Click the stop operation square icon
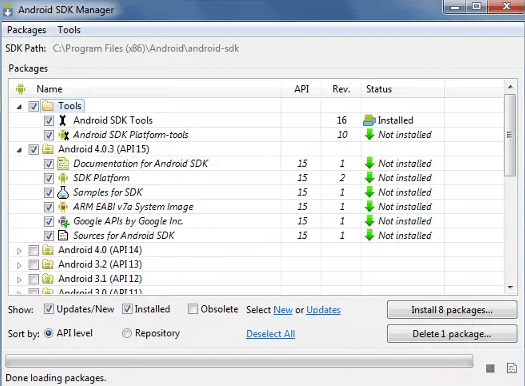Viewport: 525px width, 386px height. tap(490, 369)
